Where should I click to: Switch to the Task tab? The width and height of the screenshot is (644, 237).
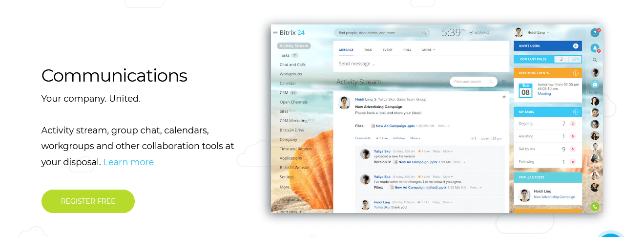368,50
